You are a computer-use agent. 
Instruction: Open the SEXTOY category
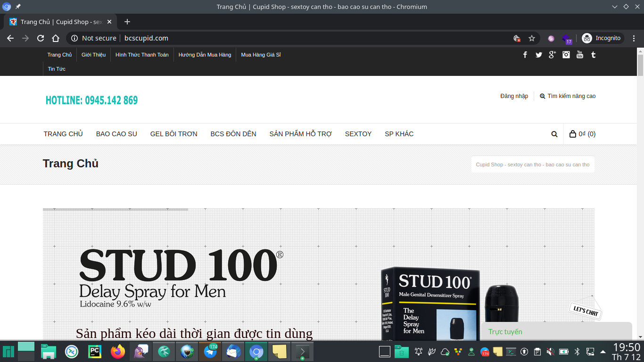358,134
